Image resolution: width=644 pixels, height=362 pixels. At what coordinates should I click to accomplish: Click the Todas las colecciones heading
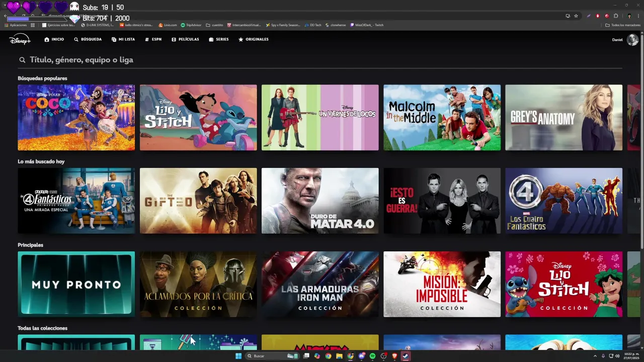click(x=42, y=328)
